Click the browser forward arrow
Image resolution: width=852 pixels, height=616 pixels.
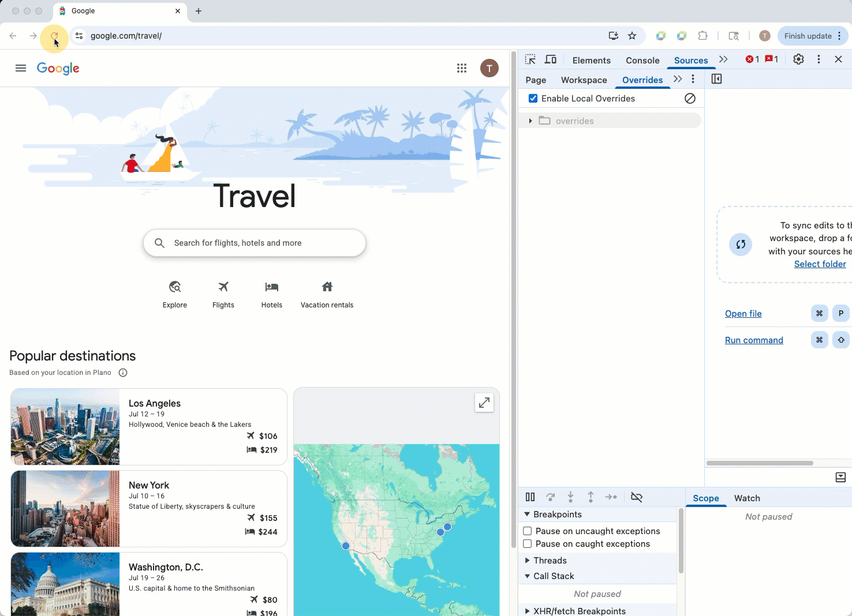pos(33,36)
